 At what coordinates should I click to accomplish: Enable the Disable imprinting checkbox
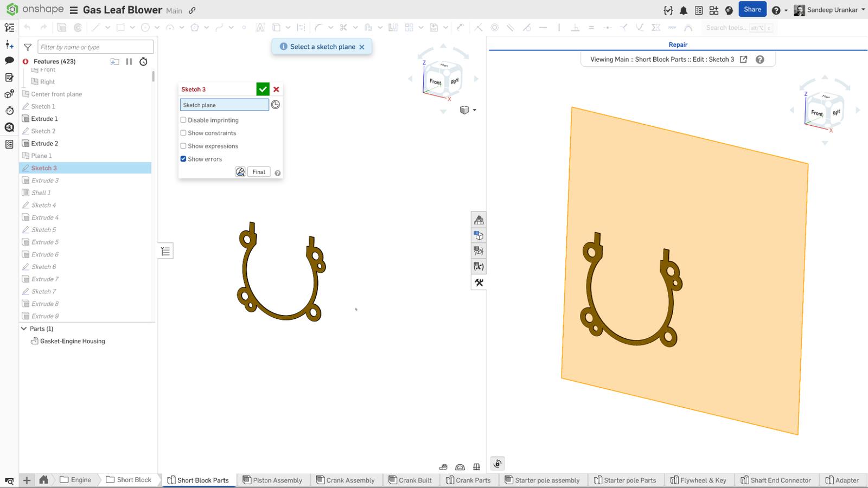click(183, 120)
